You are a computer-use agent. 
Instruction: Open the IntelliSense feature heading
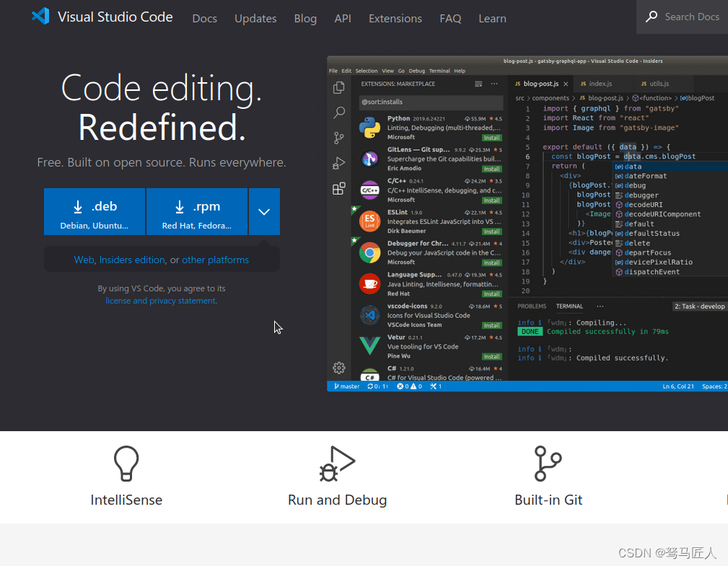tap(126, 500)
